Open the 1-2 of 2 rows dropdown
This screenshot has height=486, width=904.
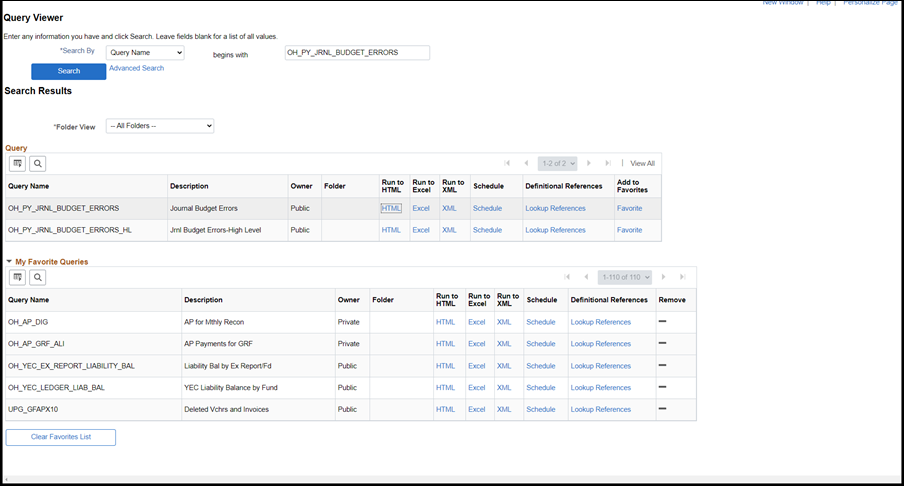point(558,163)
